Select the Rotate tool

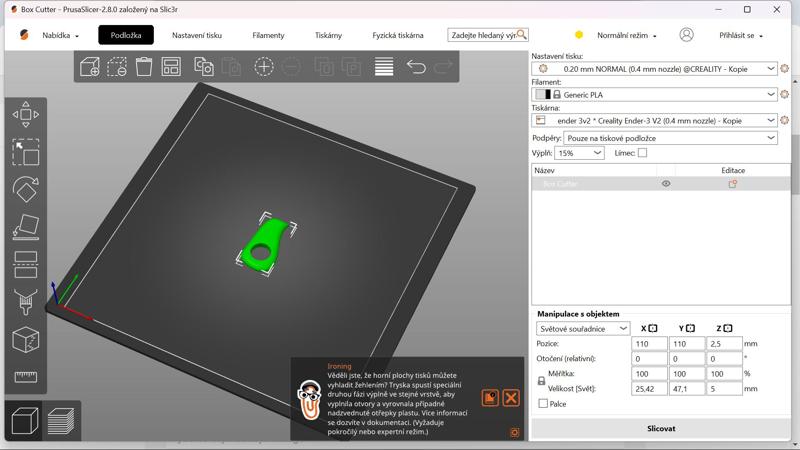pyautogui.click(x=26, y=189)
